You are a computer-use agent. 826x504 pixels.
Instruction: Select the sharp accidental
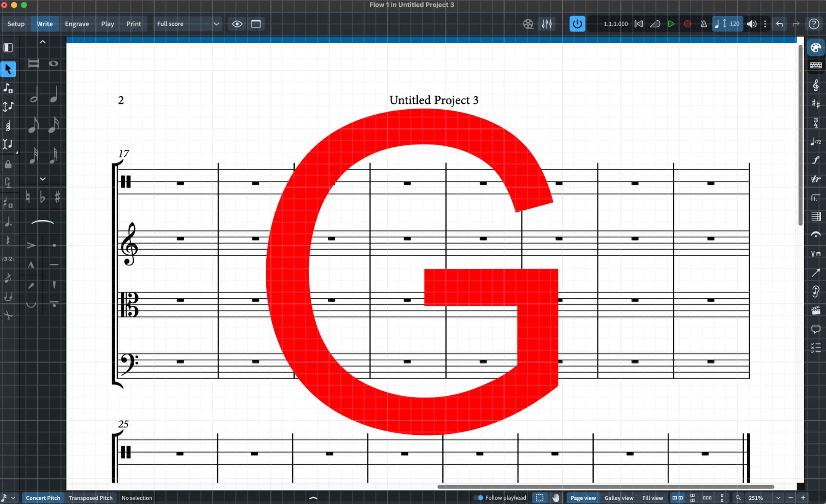[x=57, y=197]
